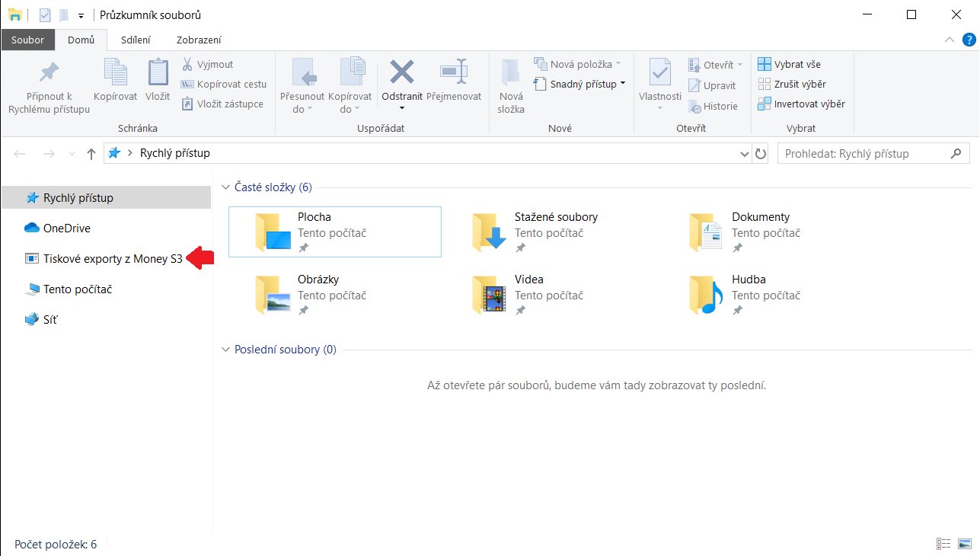Open the Přesunout do menu

[302, 87]
